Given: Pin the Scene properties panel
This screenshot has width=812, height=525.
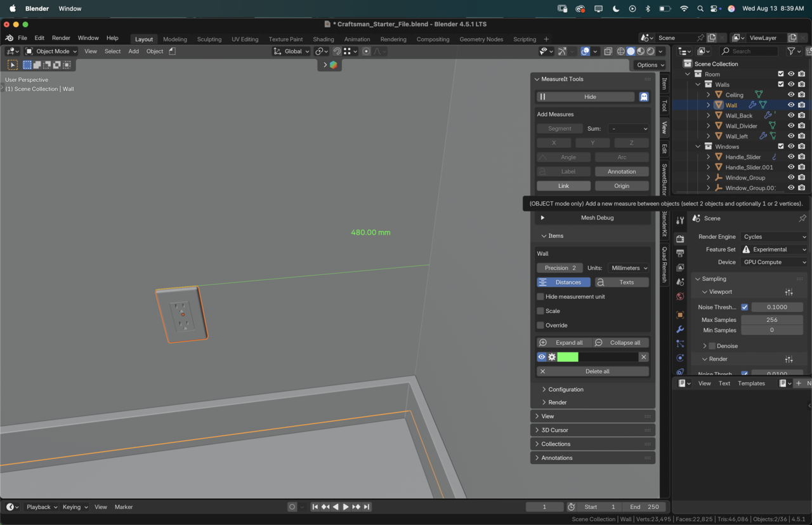Looking at the screenshot, I should pyautogui.click(x=802, y=218).
